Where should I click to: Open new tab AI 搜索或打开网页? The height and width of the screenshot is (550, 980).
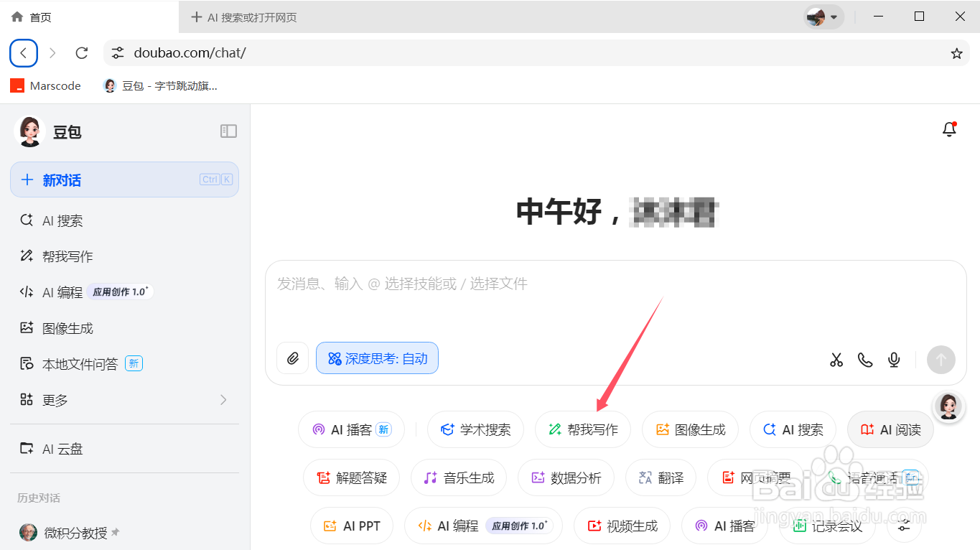tap(244, 17)
